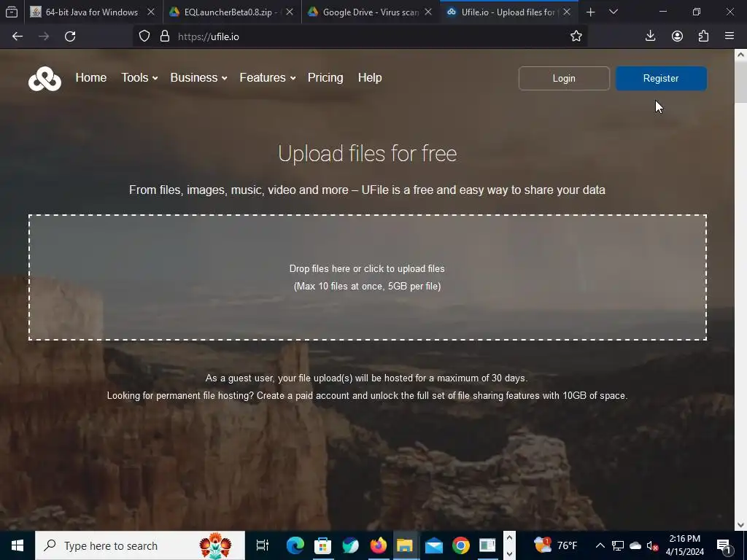Open the weather 76°F widget
Image resolution: width=747 pixels, height=560 pixels.
click(555, 545)
